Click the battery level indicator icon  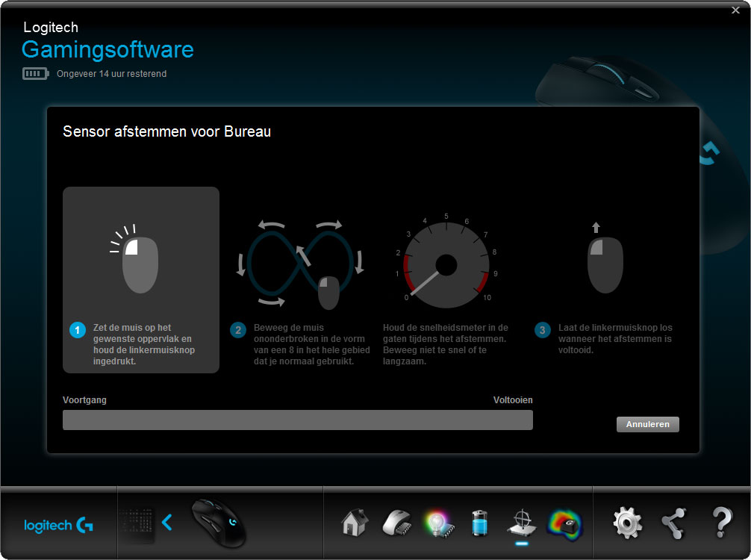[35, 74]
